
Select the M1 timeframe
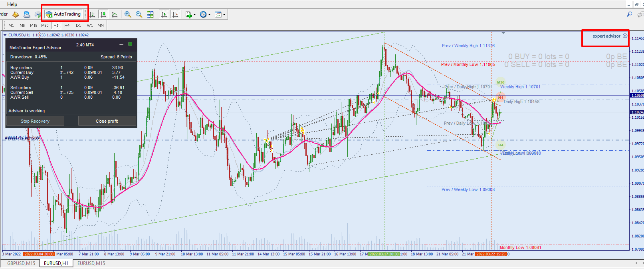click(x=11, y=25)
